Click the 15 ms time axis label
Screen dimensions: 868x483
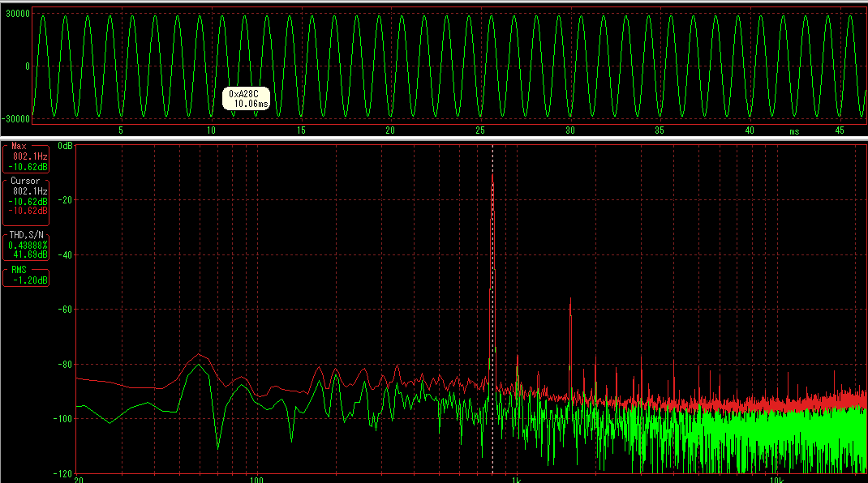click(301, 130)
